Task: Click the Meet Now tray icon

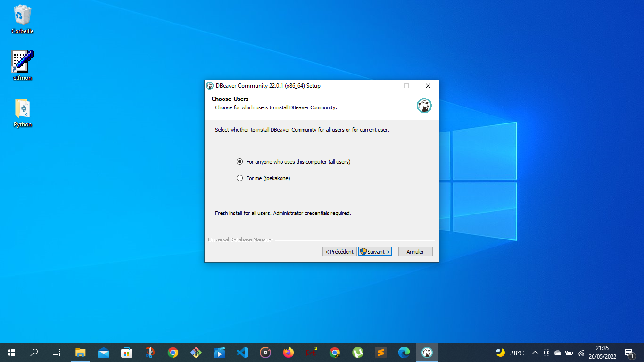Action: tap(546, 353)
